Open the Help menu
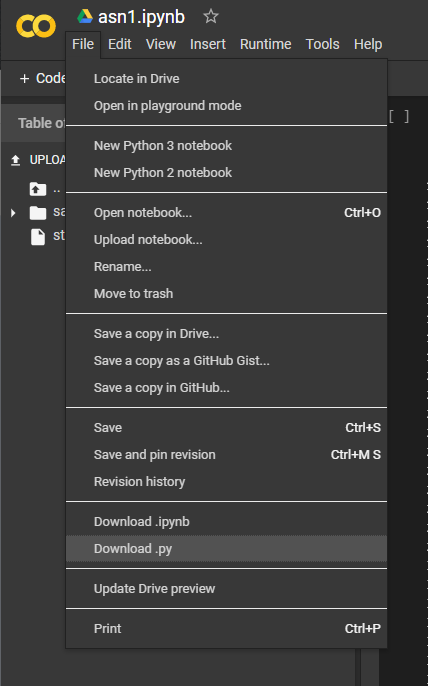Screen dimensions: 428x686 [368, 44]
